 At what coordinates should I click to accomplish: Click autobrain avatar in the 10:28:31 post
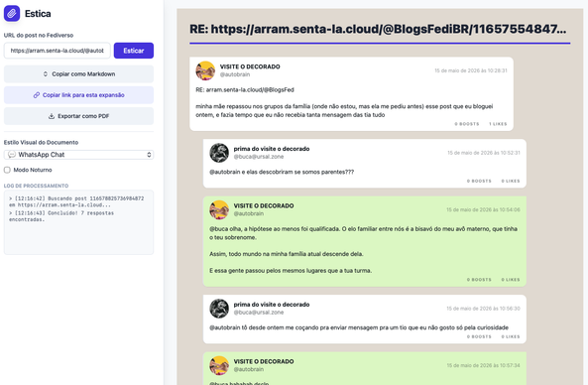pos(205,70)
